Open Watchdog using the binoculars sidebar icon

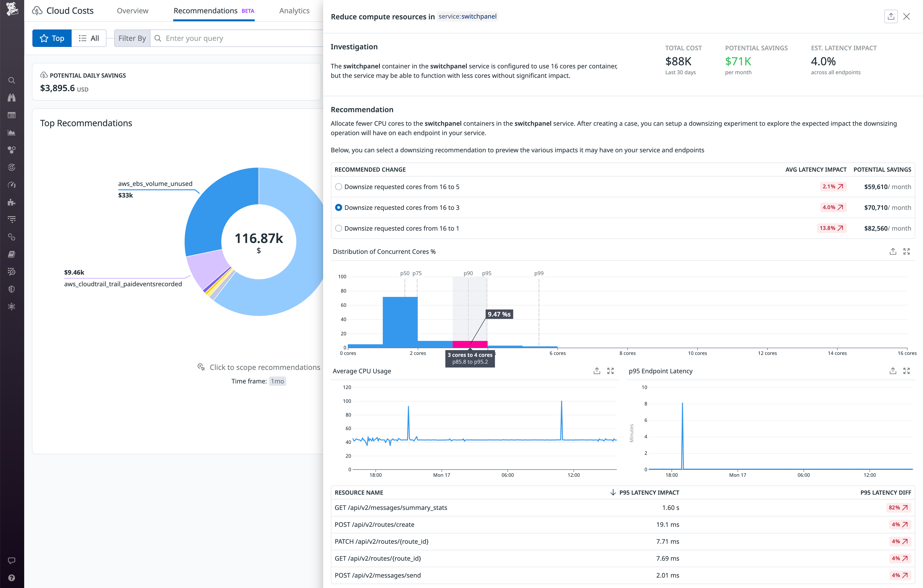point(12,98)
